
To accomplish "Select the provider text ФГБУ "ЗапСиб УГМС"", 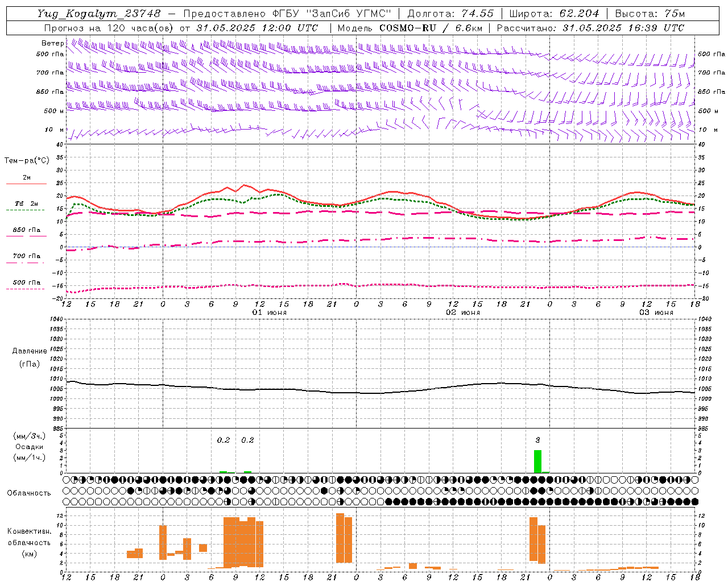I will 333,14.
